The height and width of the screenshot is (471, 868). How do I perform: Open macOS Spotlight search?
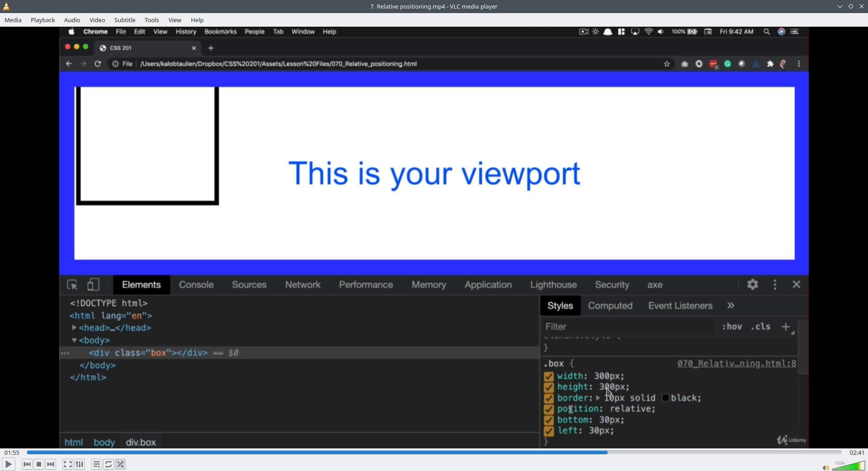point(767,32)
